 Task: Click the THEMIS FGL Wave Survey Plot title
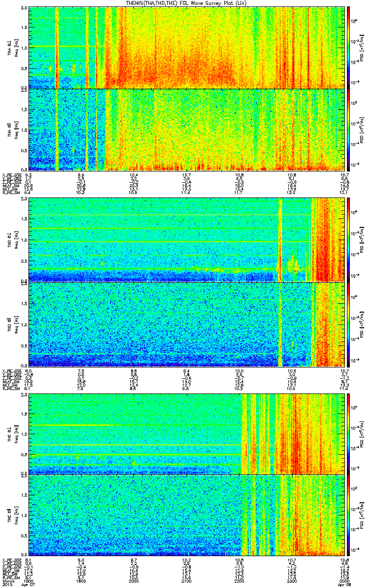[186, 3]
